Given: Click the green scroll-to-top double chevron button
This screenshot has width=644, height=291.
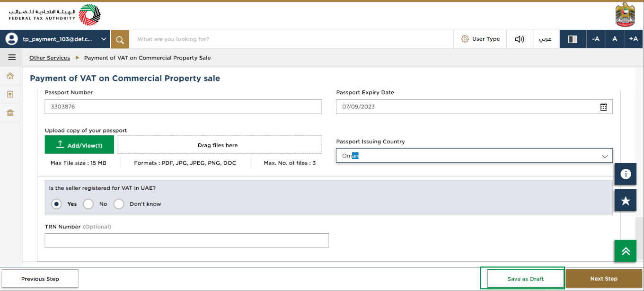Looking at the screenshot, I should point(626,251).
